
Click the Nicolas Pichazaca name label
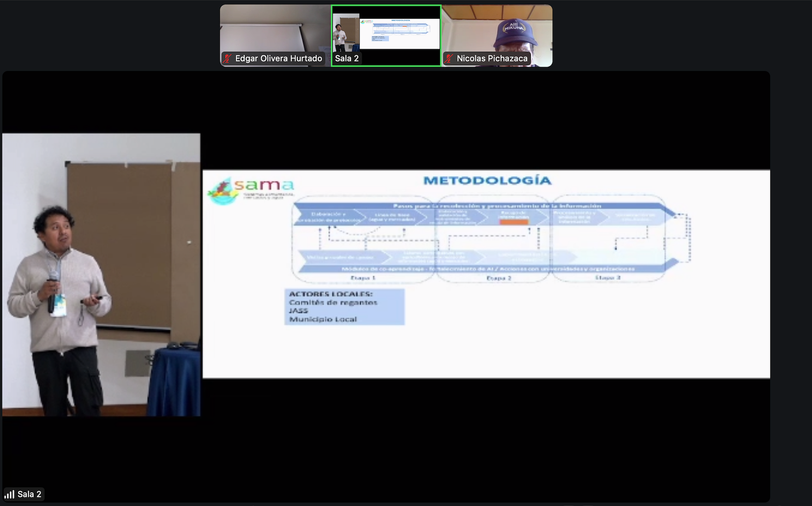(492, 59)
